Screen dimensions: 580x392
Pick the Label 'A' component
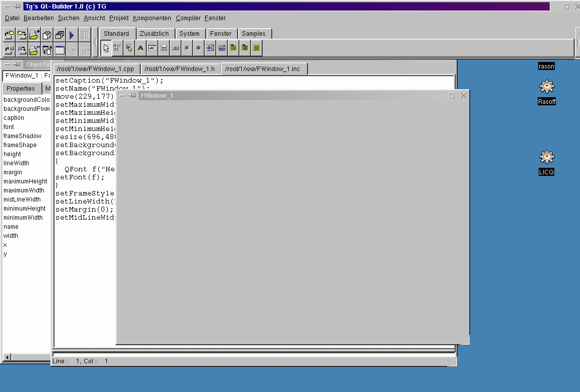[x=141, y=48]
